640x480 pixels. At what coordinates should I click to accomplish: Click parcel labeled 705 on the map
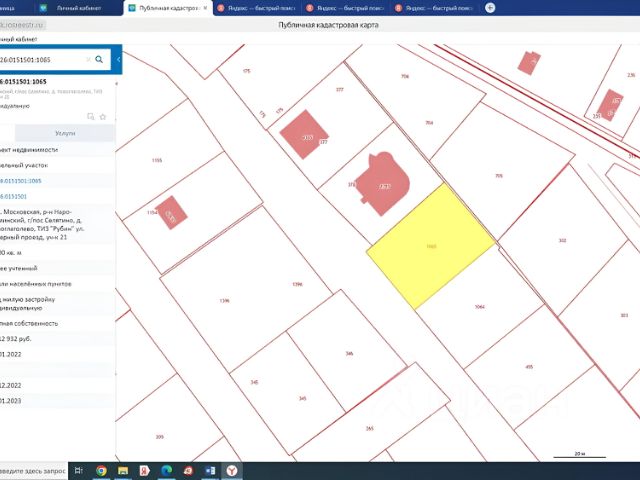click(x=499, y=176)
